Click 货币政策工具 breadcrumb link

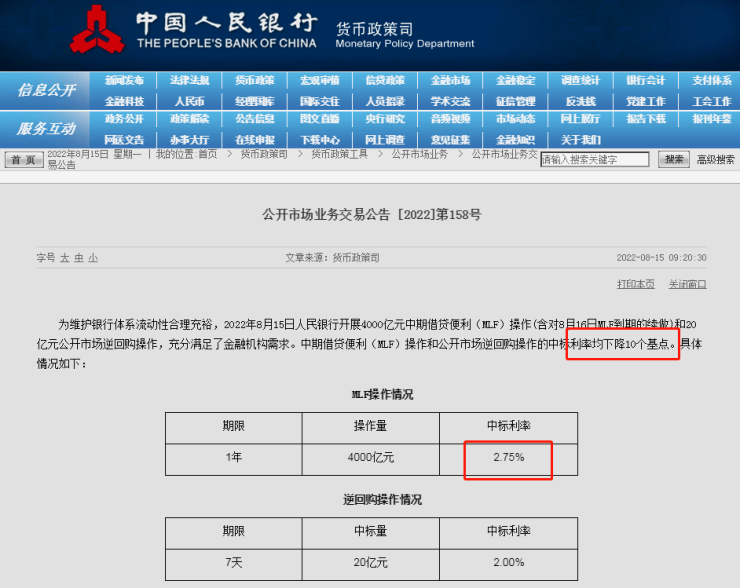point(339,154)
